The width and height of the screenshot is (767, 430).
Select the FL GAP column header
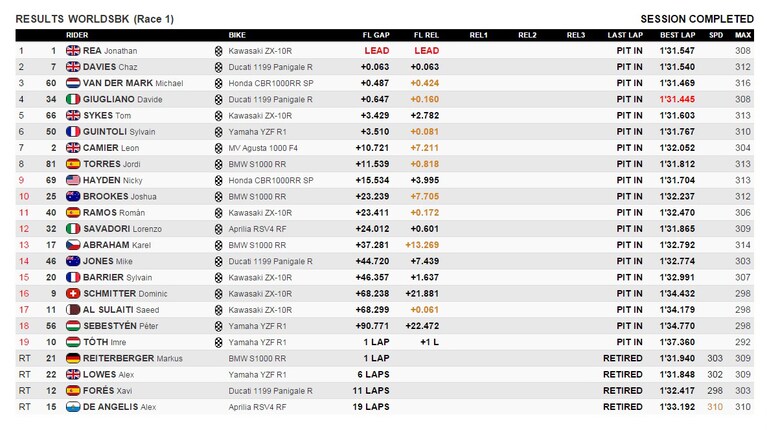[376, 35]
